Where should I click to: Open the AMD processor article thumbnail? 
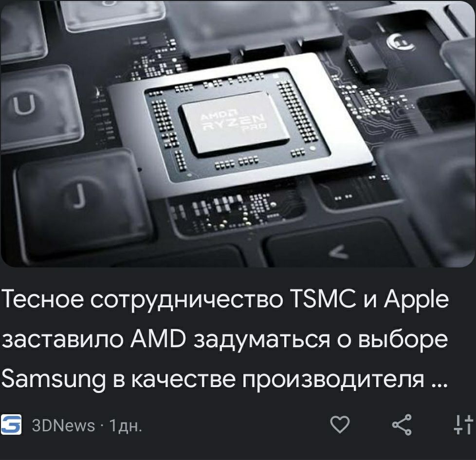238,134
